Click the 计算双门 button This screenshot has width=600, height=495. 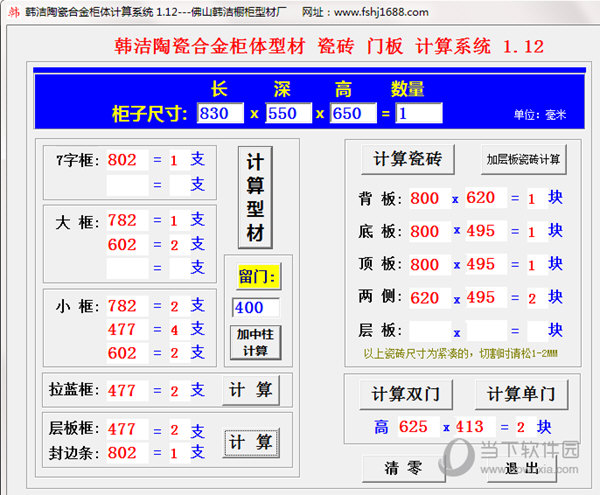(x=406, y=394)
